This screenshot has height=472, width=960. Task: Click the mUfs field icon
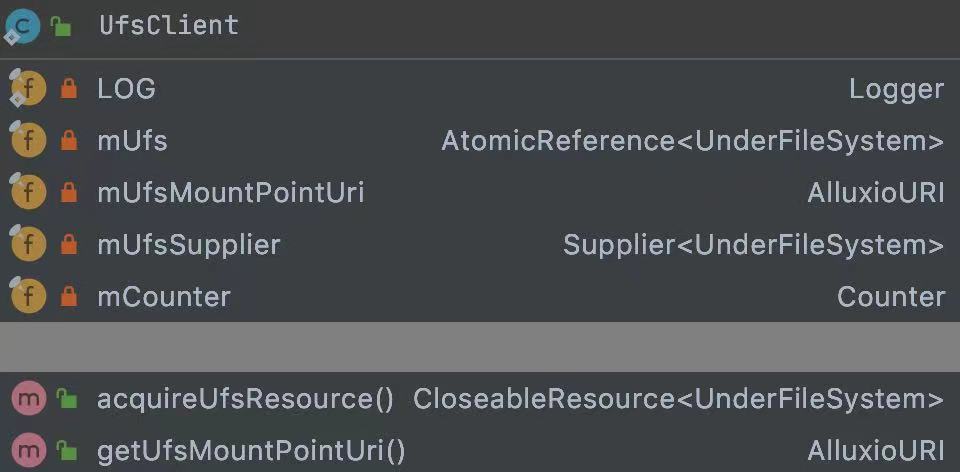click(28, 141)
